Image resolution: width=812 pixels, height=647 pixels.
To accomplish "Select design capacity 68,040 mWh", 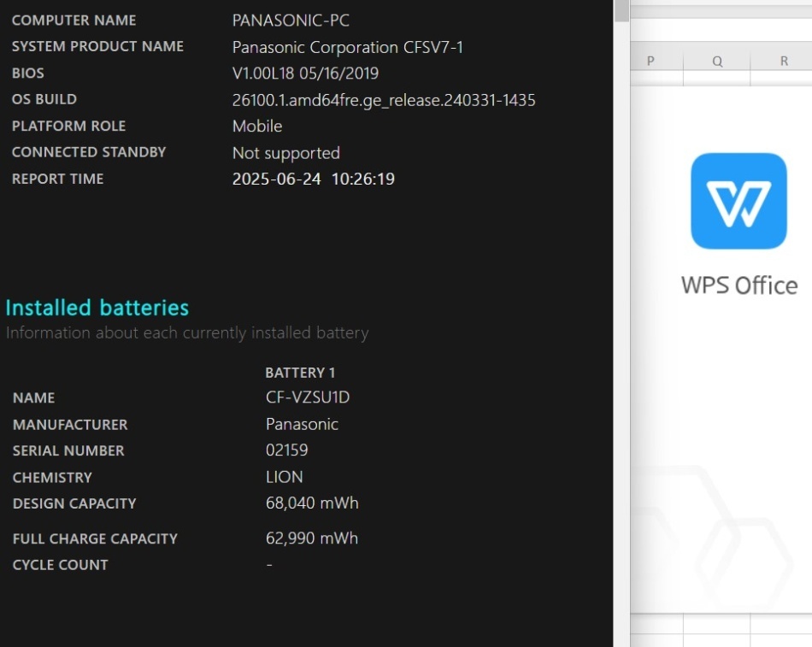I will pos(312,503).
